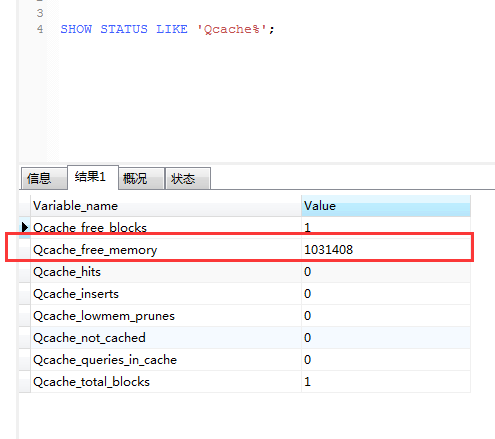
Task: Select the Qcache_not_cached cell
Action: pyautogui.click(x=166, y=338)
